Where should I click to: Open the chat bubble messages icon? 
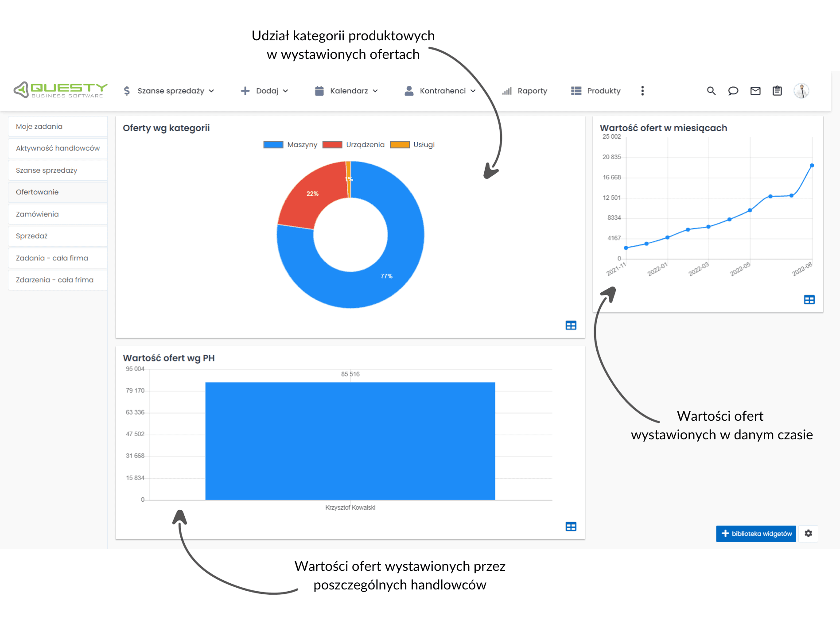(733, 91)
